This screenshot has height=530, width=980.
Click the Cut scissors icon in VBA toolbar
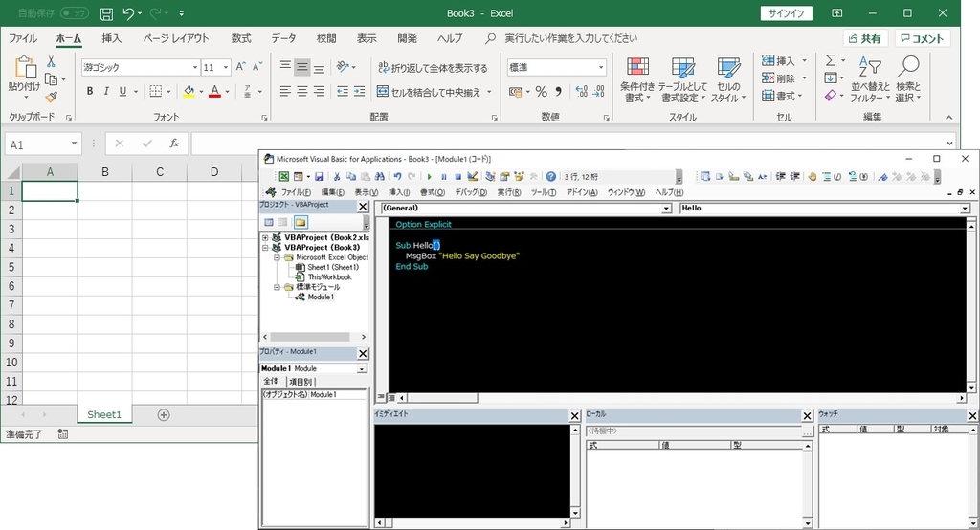point(337,177)
